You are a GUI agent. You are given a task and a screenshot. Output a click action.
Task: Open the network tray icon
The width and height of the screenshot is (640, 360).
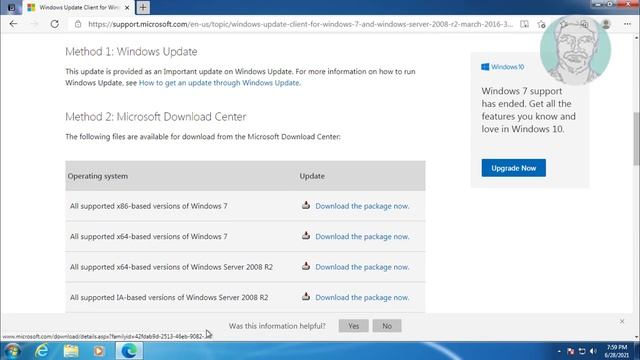point(582,351)
